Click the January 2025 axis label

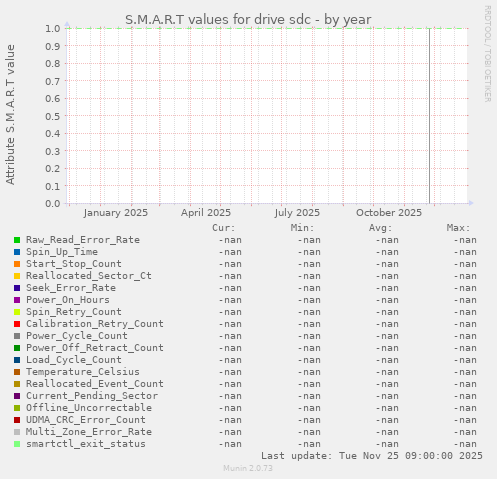[116, 213]
